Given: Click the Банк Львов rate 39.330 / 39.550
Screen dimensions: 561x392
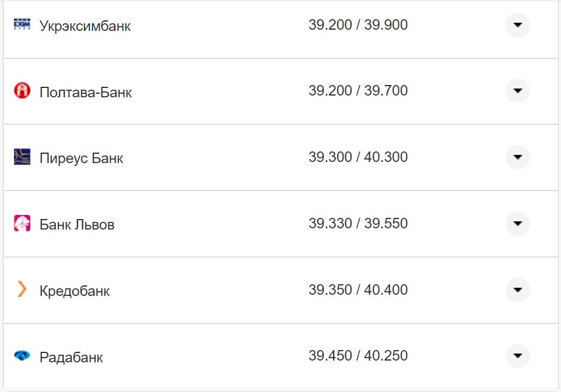Looking at the screenshot, I should point(358,224).
